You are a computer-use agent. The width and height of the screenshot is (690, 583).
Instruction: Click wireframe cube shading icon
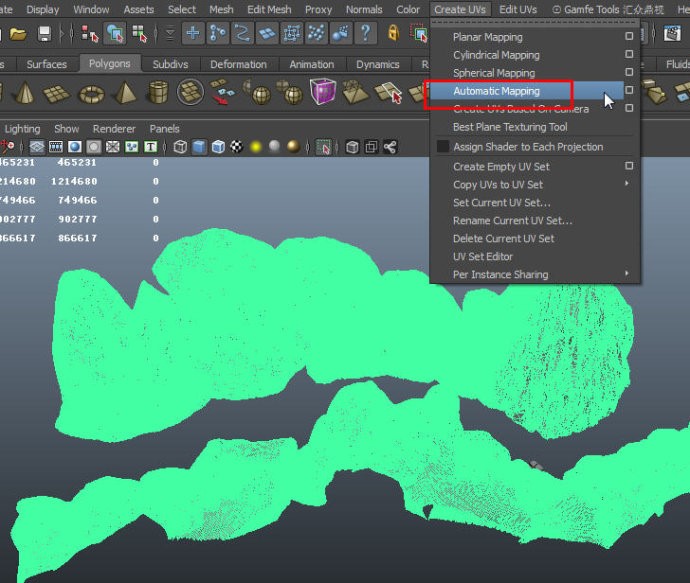180,147
